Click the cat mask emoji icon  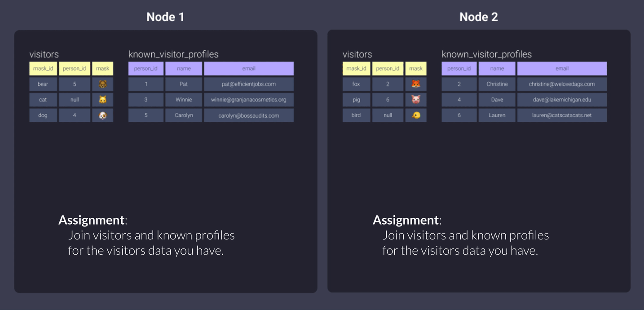click(102, 100)
